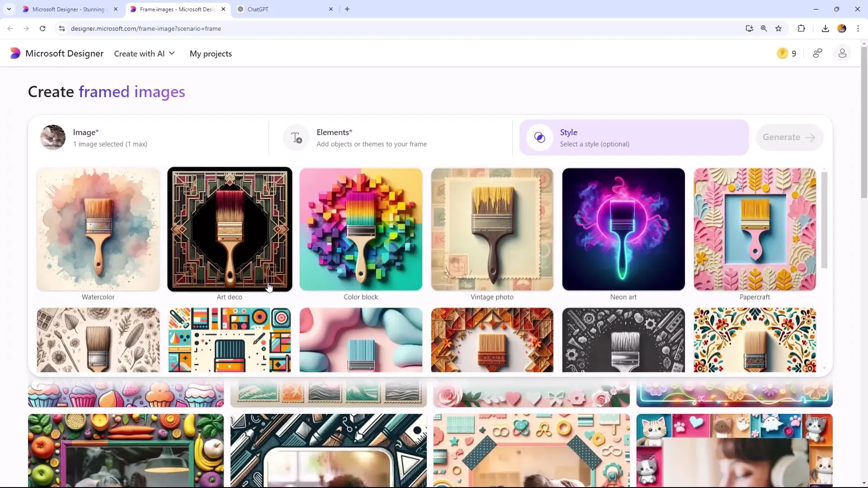Click the Style selector icon

540,137
